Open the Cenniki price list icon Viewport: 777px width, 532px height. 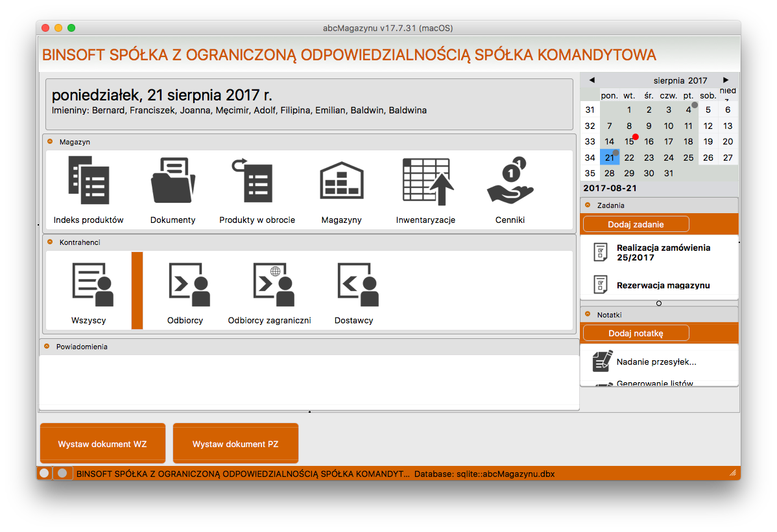tap(509, 181)
